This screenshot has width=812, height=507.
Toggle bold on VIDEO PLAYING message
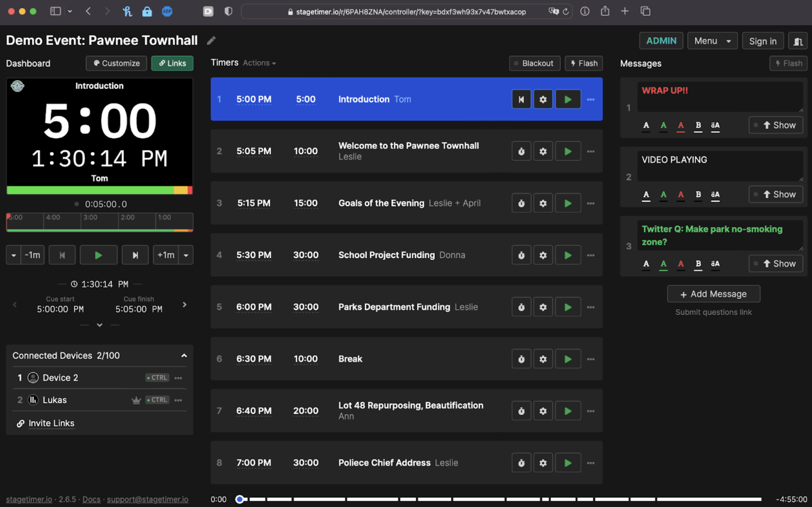[698, 194]
